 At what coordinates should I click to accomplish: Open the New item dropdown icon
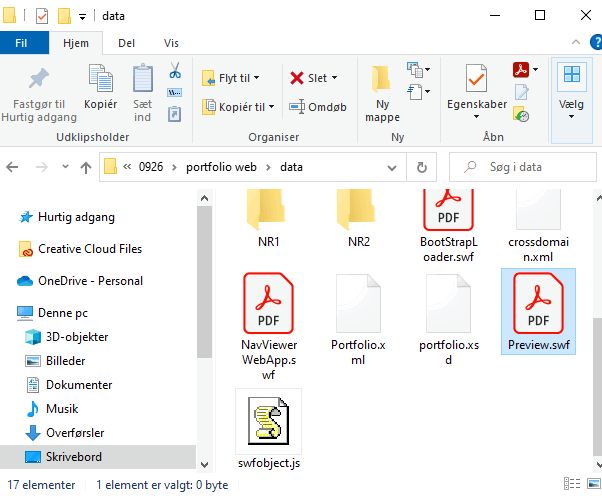418,69
